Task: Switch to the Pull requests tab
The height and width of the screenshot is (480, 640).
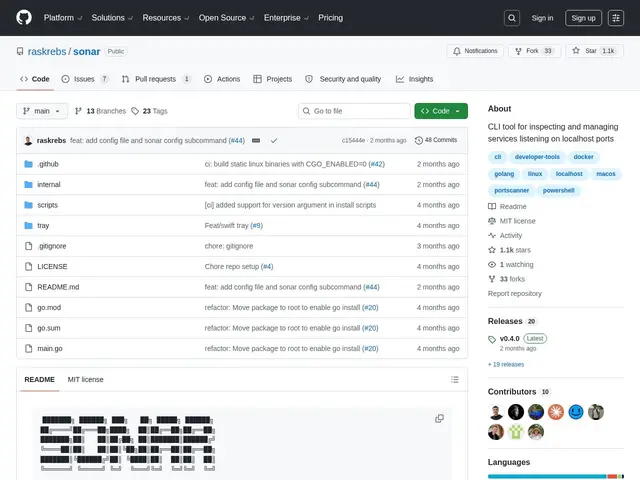Action: click(x=156, y=79)
